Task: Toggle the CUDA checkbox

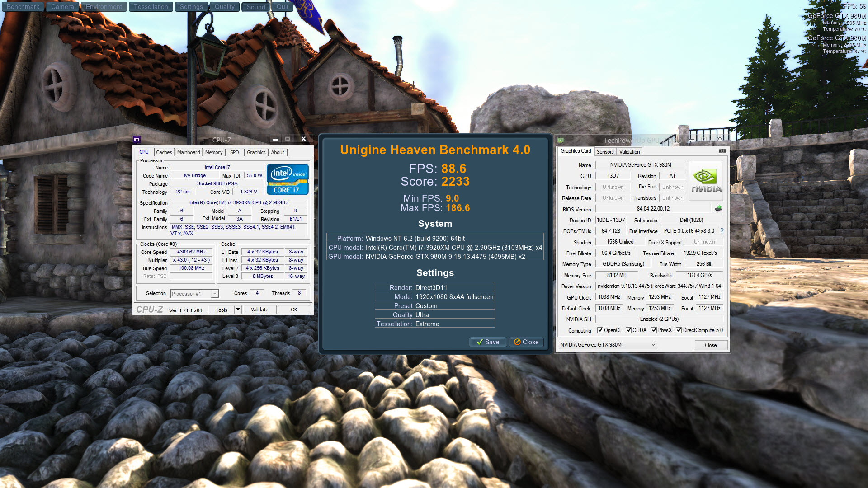Action: tap(628, 330)
